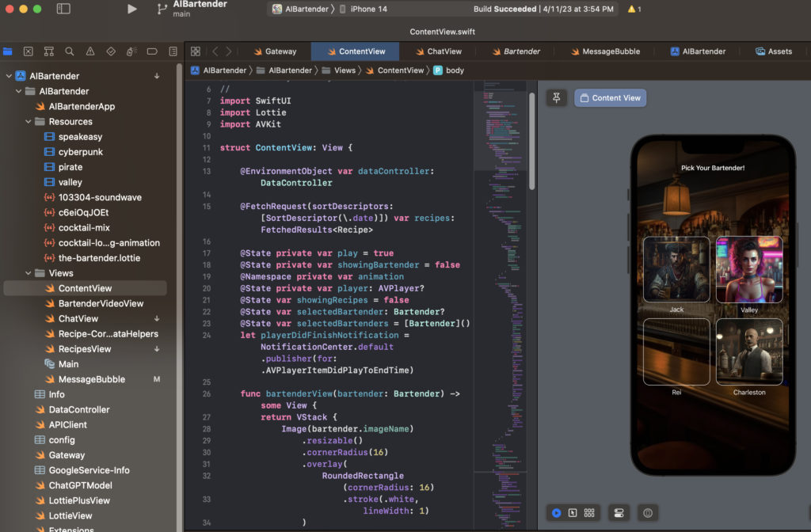This screenshot has width=811, height=532.
Task: Toggle the navigator sidebar panel button
Action: 63,9
